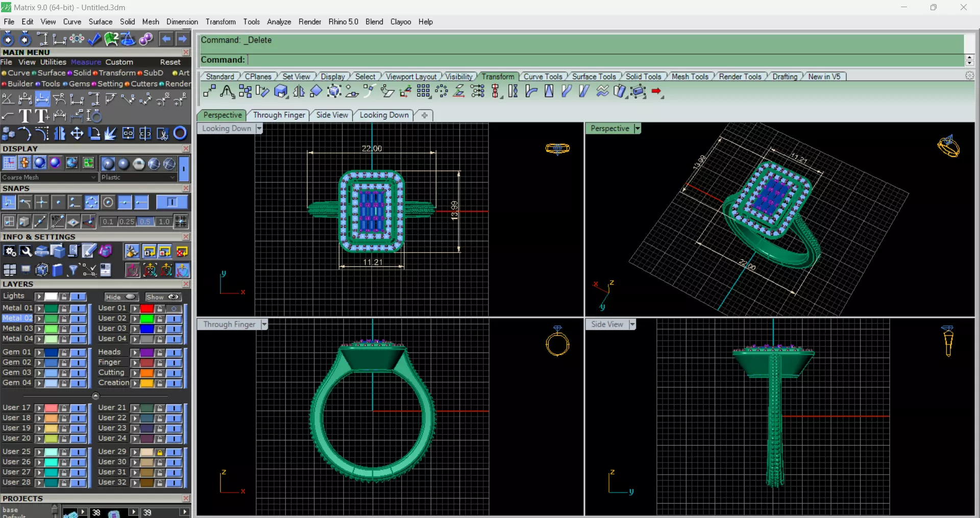Click the Taper transform icon

click(549, 91)
